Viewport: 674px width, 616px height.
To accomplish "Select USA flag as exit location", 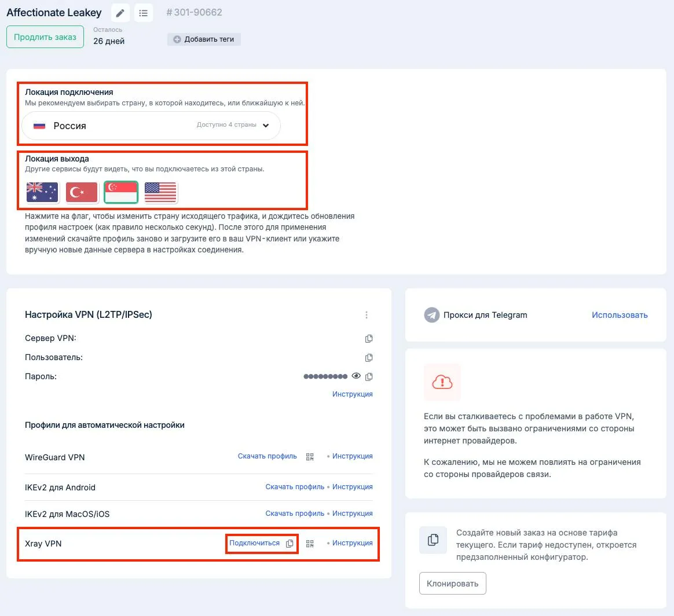I will (x=160, y=192).
